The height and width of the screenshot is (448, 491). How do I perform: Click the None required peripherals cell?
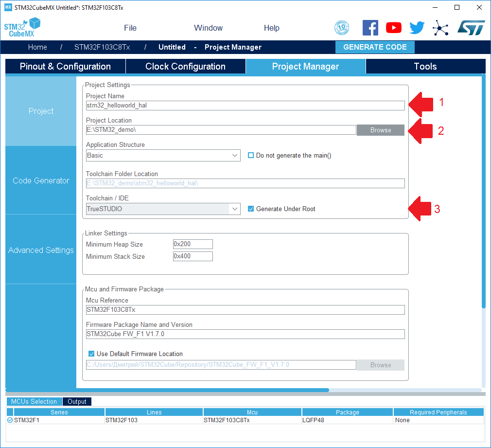(438, 420)
